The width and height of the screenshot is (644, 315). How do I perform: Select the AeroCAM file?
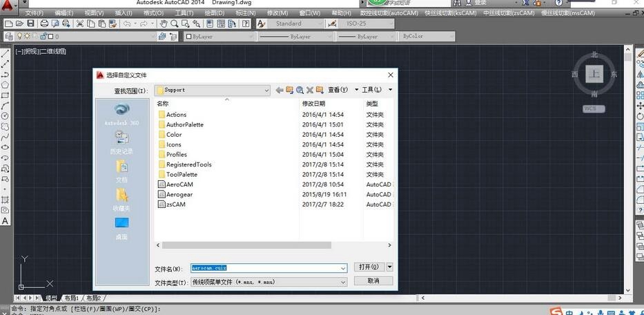tap(175, 184)
